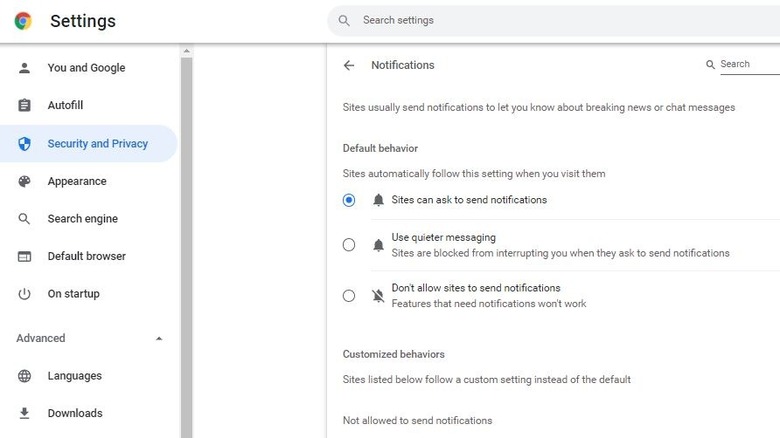Click the Appearance palette icon

tap(25, 181)
